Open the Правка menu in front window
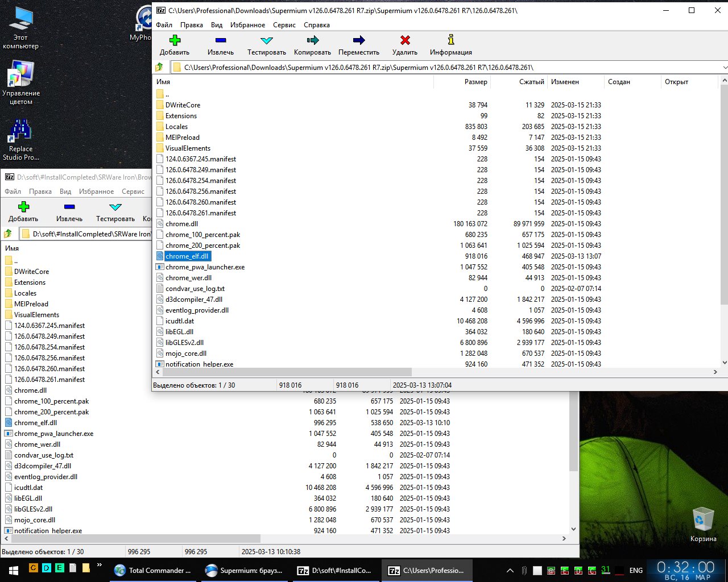This screenshot has height=582, width=728. [x=192, y=25]
